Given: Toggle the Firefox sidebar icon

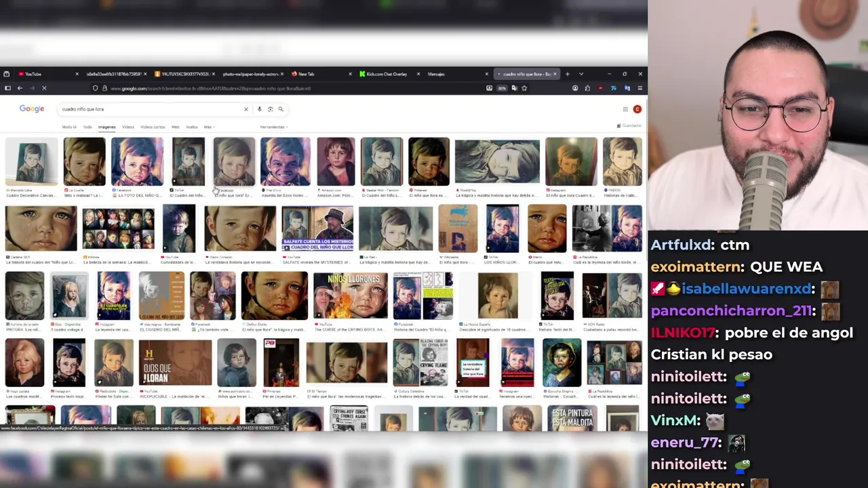Looking at the screenshot, I should 7,88.
